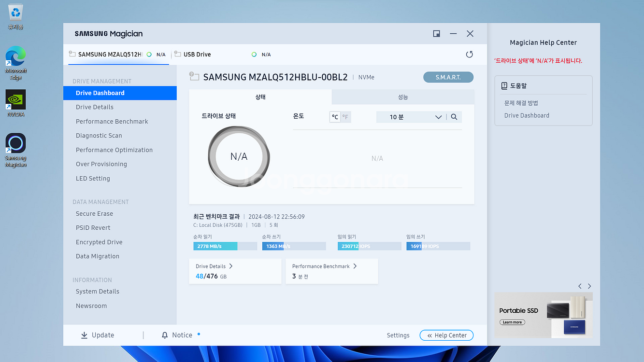Viewport: 644px width, 362px height.
Task: Click the Magician Help Center title
Action: (544, 42)
